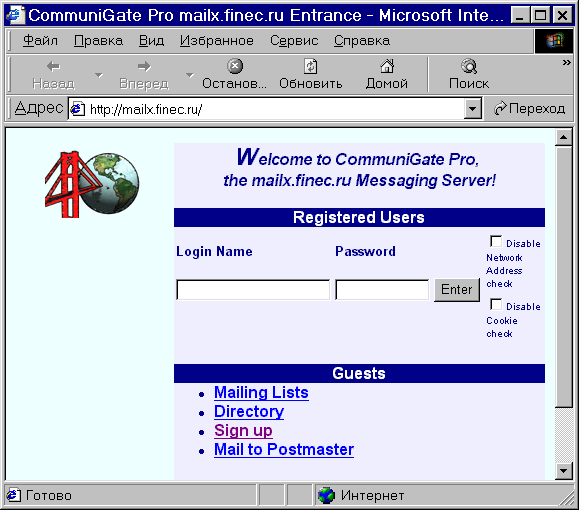The image size is (579, 510).
Task: Click the Enter login button
Action: (457, 290)
